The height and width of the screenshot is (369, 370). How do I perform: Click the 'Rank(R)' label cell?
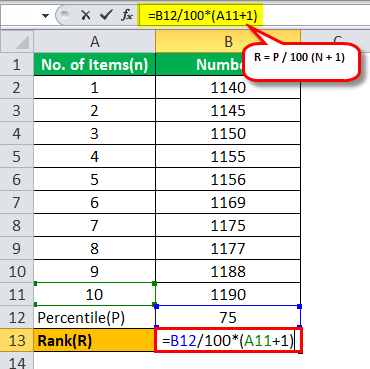point(95,340)
